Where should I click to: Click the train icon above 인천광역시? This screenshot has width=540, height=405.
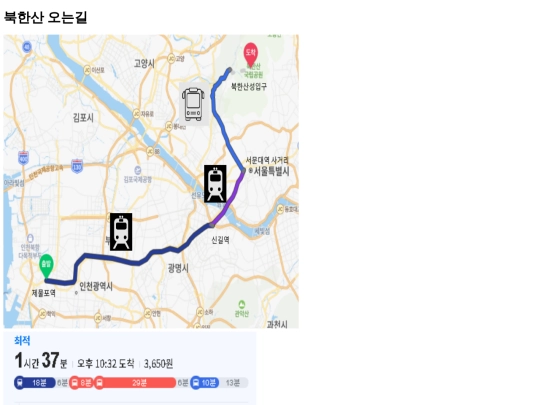point(121,232)
